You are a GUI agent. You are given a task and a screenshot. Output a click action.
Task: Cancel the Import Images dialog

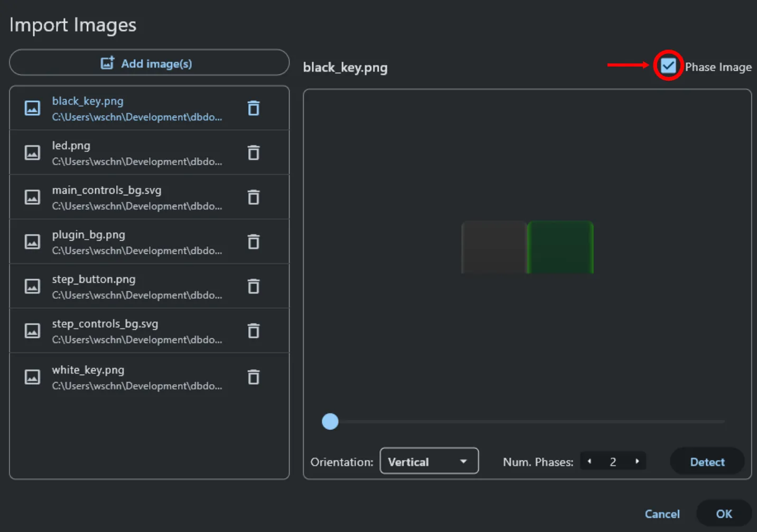pyautogui.click(x=662, y=514)
